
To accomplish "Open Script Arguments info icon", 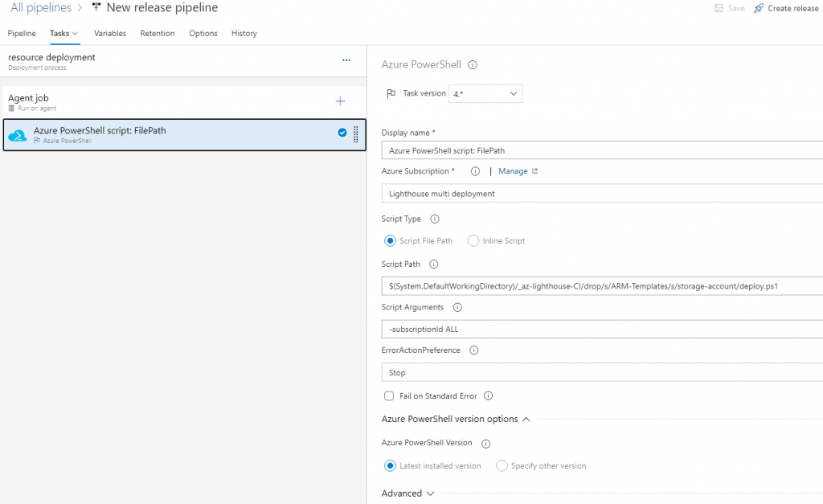I will tap(457, 307).
